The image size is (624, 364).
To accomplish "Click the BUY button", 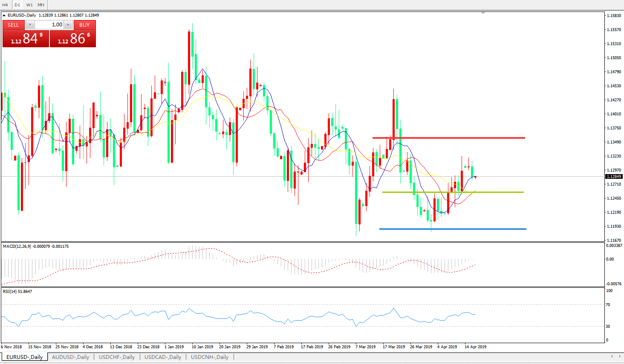I will tap(84, 25).
